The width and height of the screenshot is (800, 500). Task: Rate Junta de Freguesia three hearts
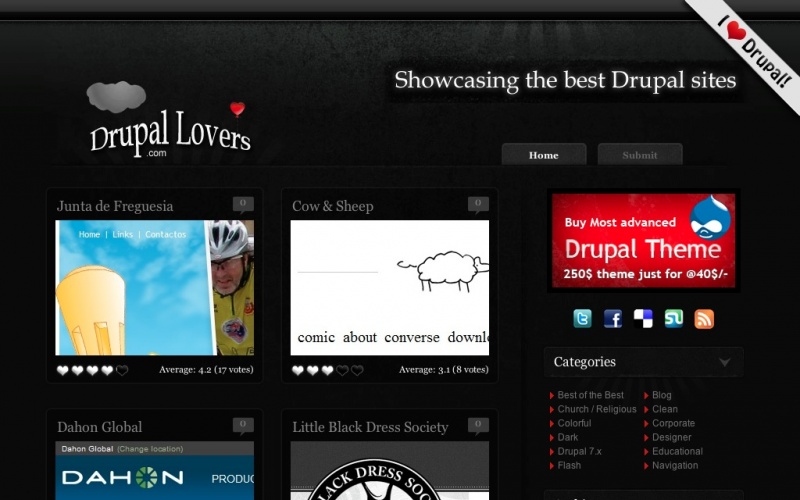(92, 370)
